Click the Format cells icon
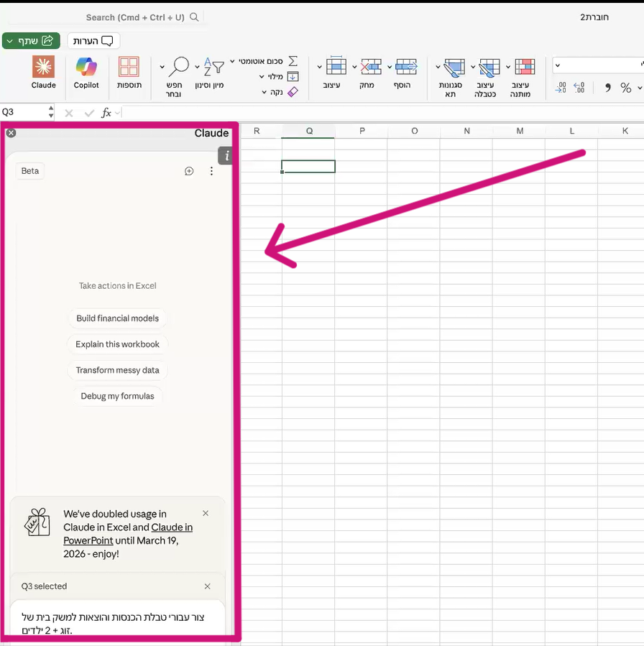644x646 pixels. [336, 66]
